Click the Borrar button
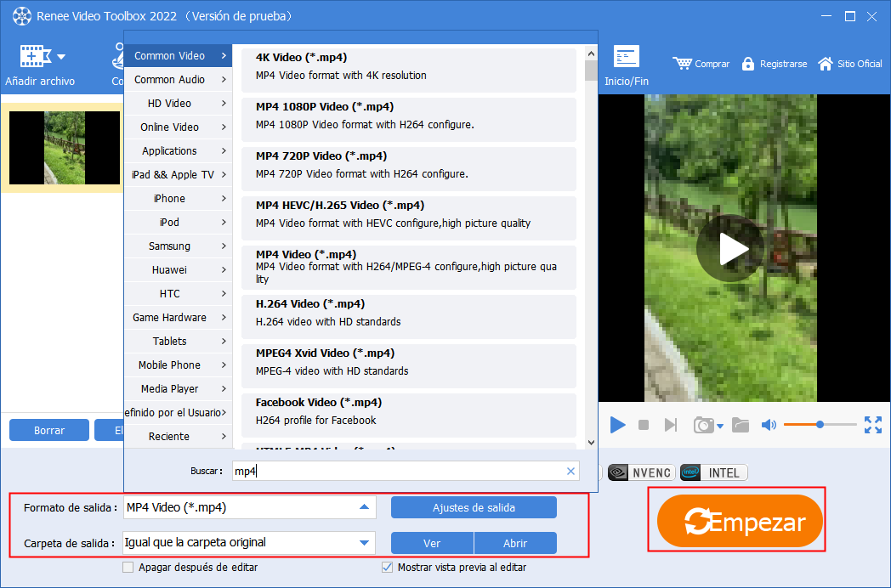This screenshot has width=891, height=588. pos(49,430)
